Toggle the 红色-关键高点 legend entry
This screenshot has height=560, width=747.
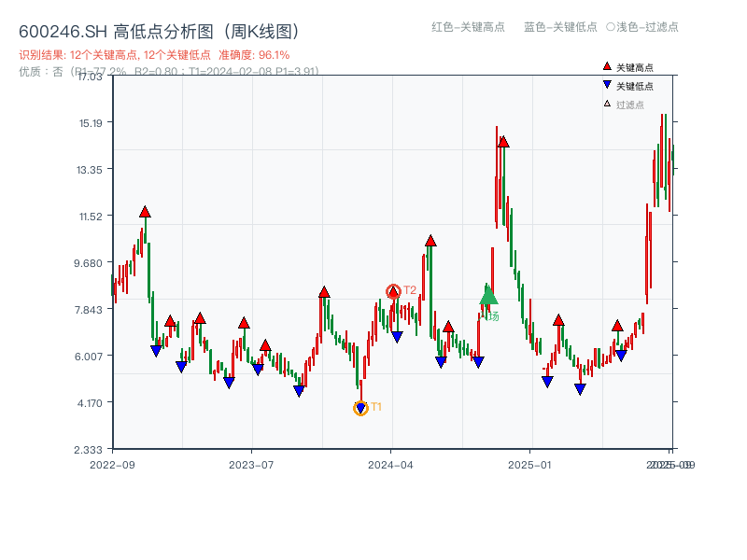(466, 28)
